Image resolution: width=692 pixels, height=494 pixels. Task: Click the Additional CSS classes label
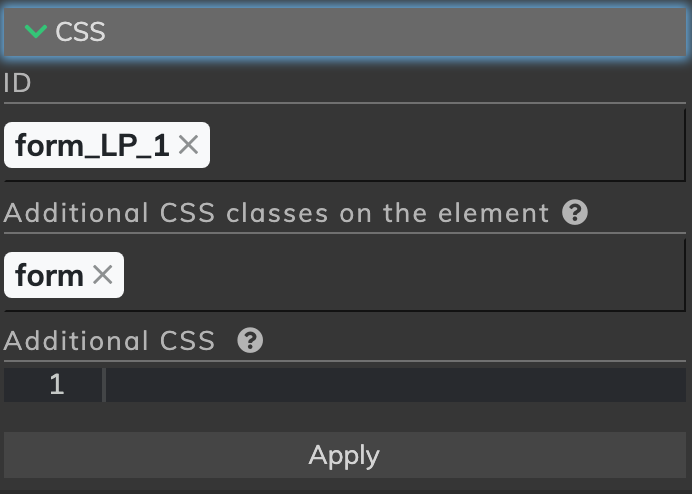(x=276, y=213)
